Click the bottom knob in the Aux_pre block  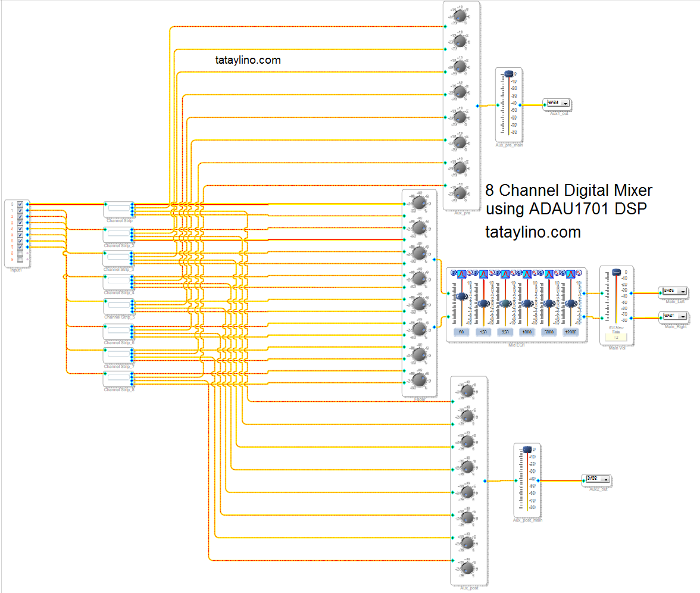click(460, 193)
